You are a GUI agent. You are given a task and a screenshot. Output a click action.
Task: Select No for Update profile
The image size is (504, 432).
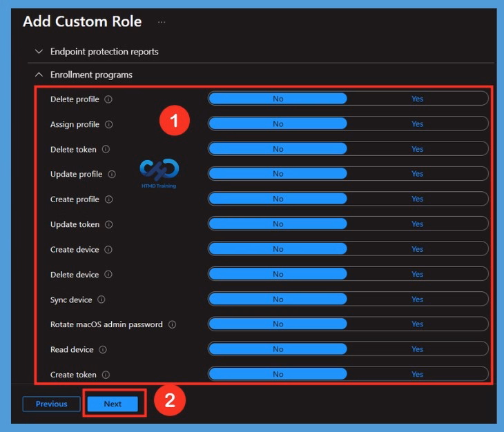[278, 174]
